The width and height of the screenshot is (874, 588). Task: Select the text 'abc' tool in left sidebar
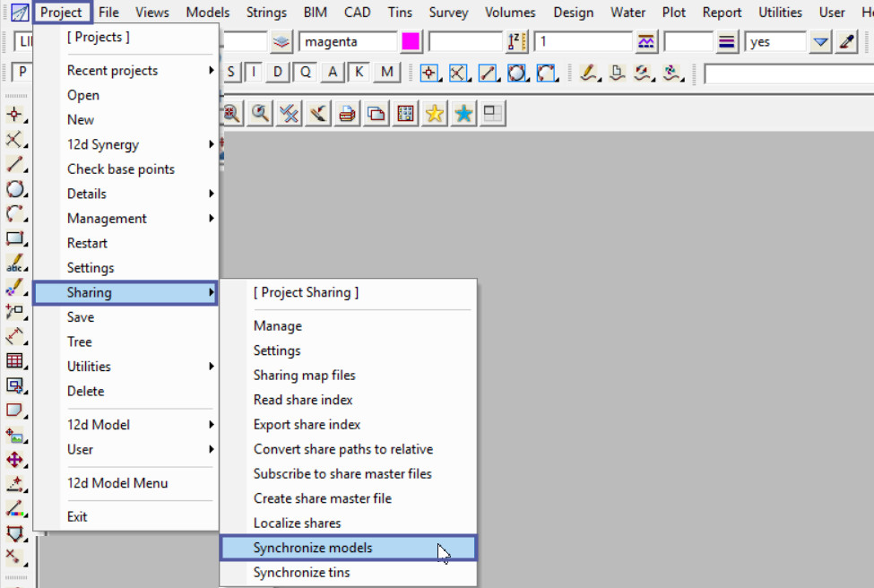pyautogui.click(x=15, y=264)
